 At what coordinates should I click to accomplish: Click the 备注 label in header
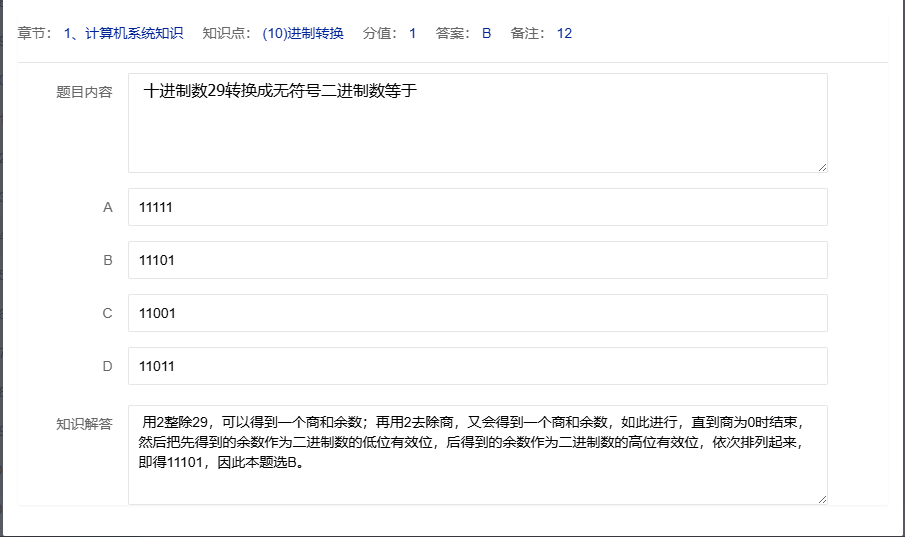tap(528, 33)
